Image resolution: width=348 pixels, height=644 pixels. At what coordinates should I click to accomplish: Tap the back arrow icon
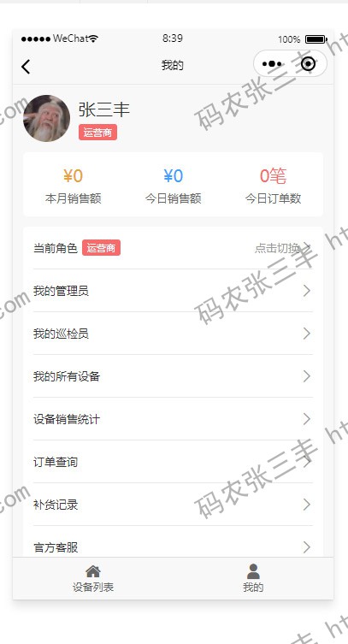(26, 67)
